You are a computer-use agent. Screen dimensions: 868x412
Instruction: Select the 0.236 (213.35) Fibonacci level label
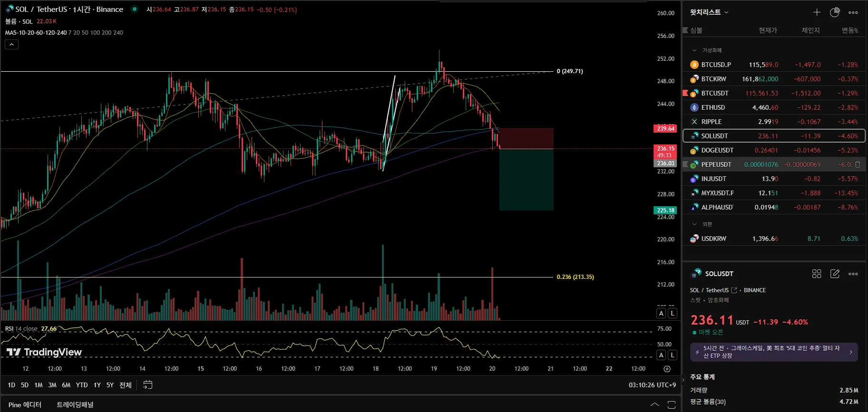(575, 277)
